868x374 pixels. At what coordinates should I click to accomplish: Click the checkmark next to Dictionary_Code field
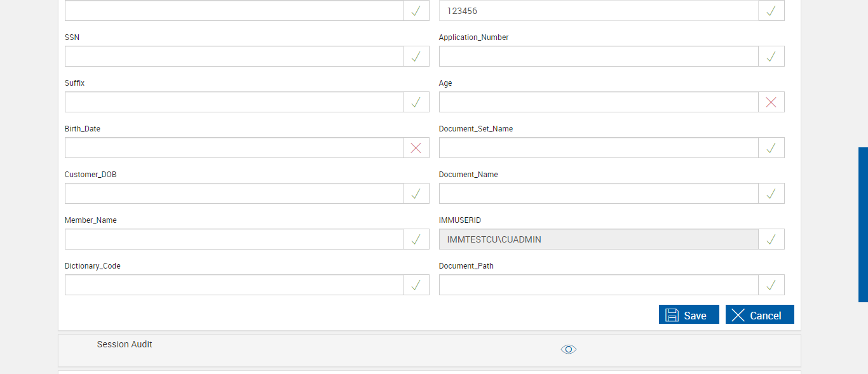pos(416,285)
